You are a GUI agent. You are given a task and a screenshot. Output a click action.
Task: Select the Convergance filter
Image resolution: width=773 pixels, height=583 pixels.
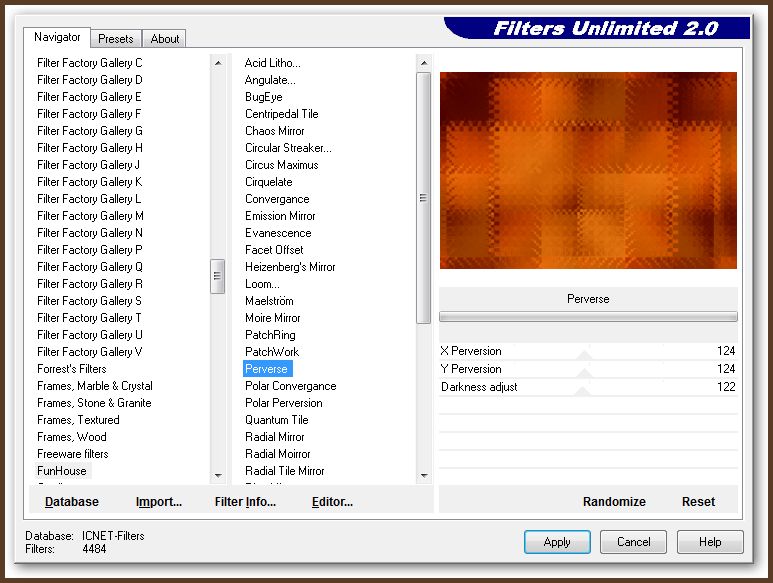[x=277, y=199]
